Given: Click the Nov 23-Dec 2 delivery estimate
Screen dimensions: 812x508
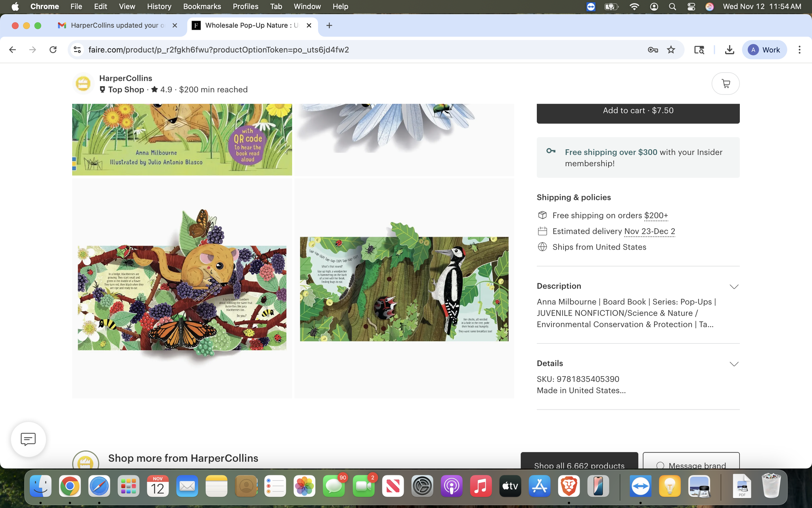Looking at the screenshot, I should [649, 231].
